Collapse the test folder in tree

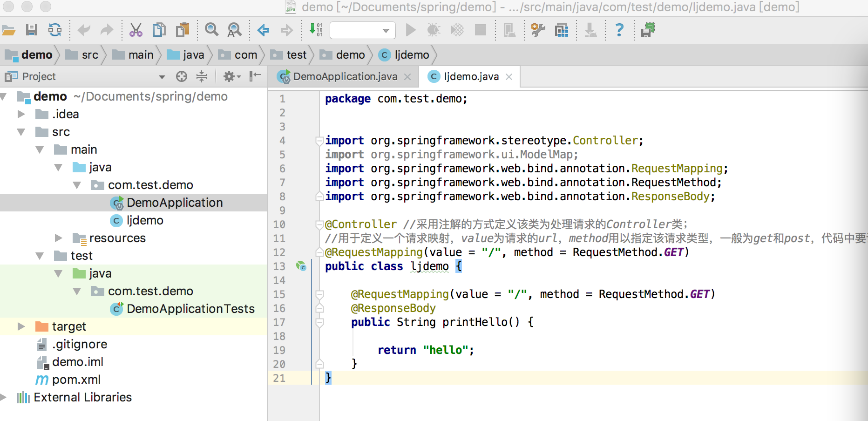click(x=40, y=256)
